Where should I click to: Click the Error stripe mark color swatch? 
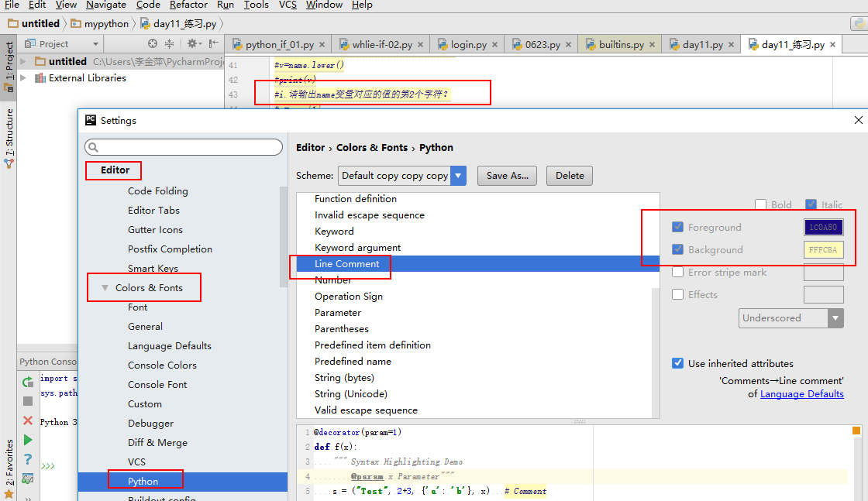pyautogui.click(x=823, y=272)
